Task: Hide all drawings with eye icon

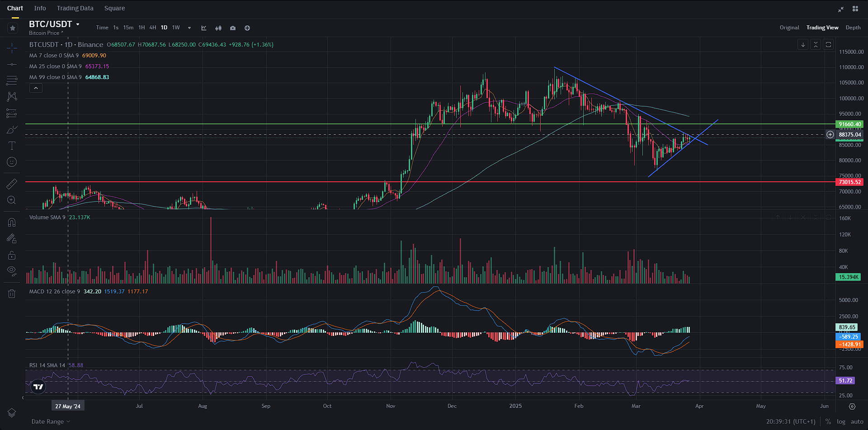Action: (12, 270)
